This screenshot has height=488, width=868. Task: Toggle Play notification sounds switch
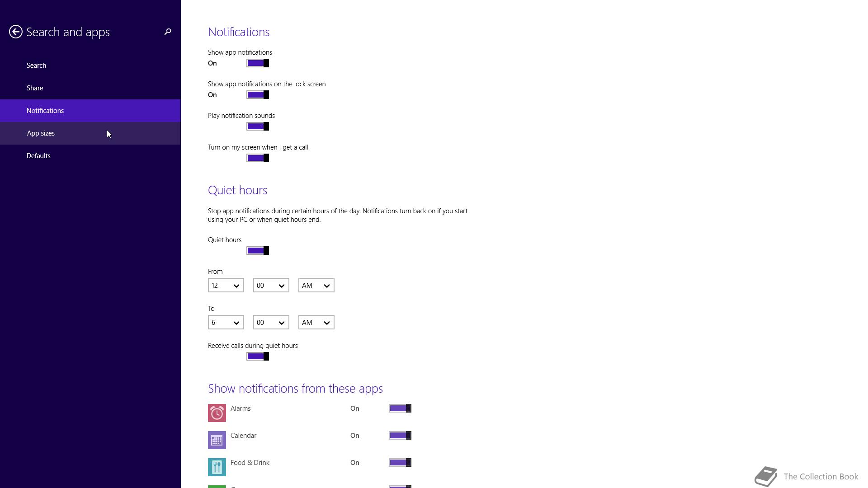tap(258, 127)
